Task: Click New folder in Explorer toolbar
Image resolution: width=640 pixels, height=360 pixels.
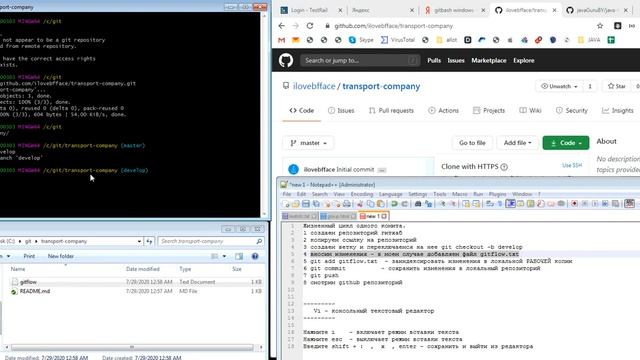Action: 60,256
